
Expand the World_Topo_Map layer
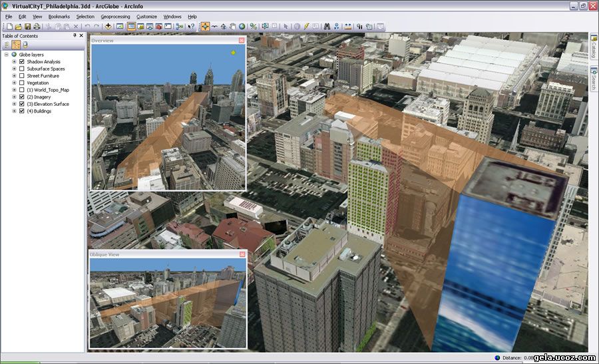click(14, 90)
